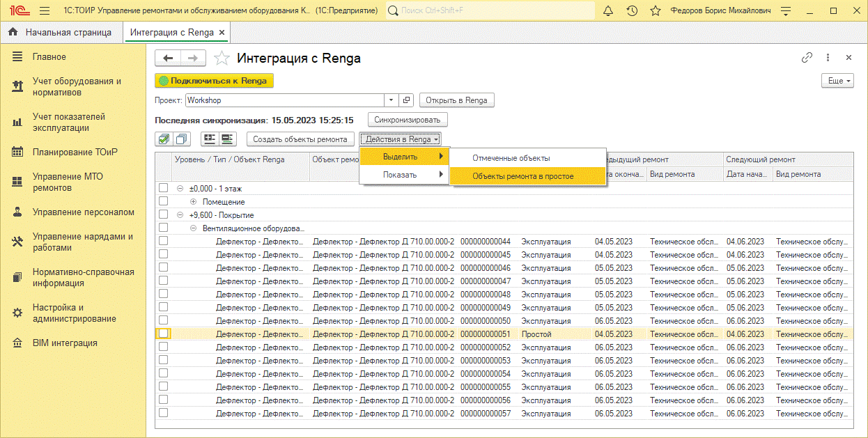
Task: Click the notifications bell icon
Action: (x=608, y=11)
